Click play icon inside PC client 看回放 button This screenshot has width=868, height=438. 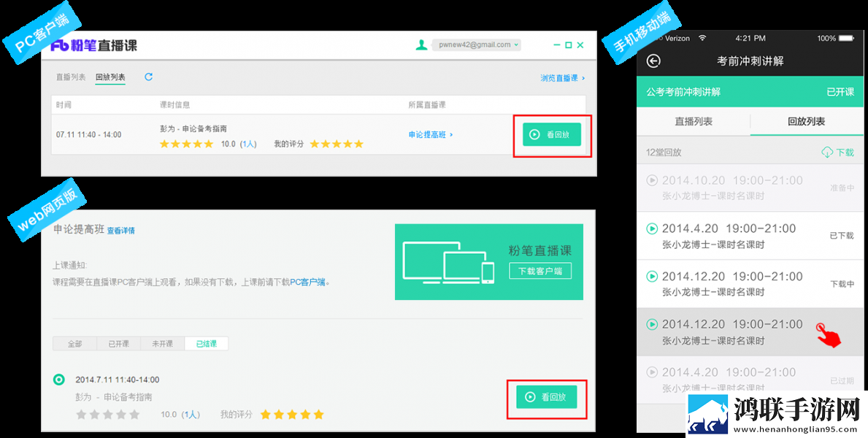coord(534,134)
